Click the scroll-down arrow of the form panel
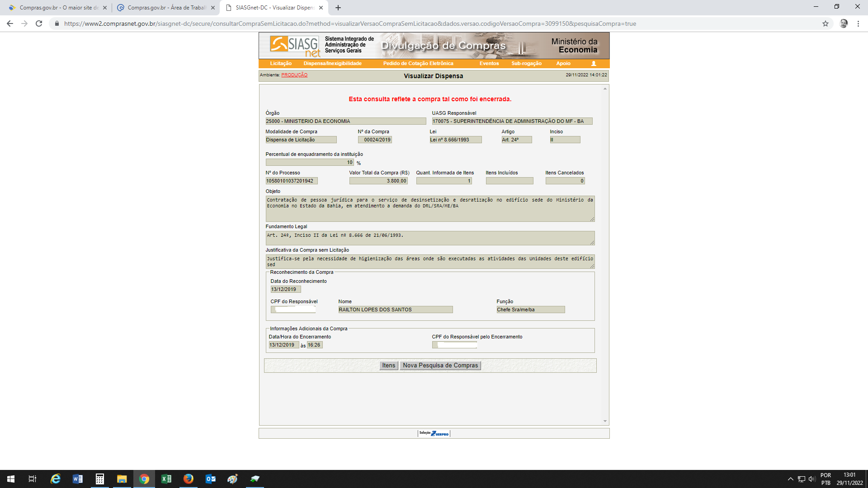Screen dimensions: 868x488 point(605,421)
